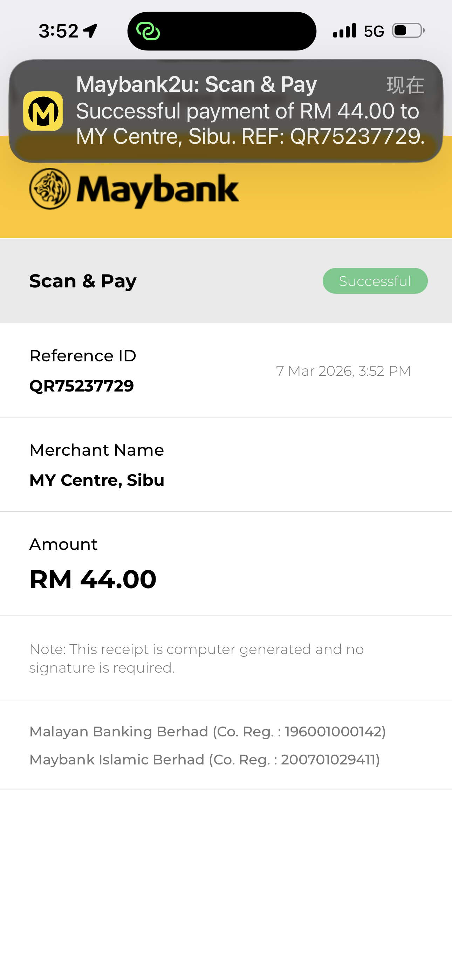452x980 pixels.
Task: Tap the 3:52 clock in status bar
Action: [58, 31]
